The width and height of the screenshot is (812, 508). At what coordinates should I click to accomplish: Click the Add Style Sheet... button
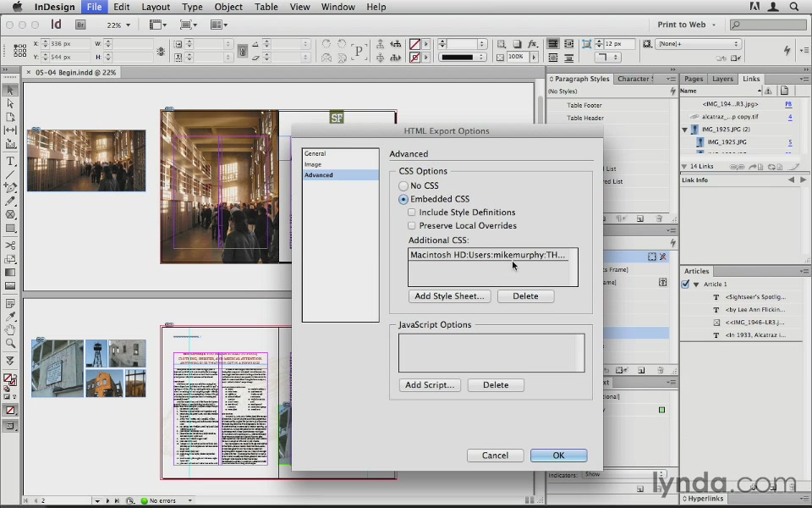pos(449,296)
